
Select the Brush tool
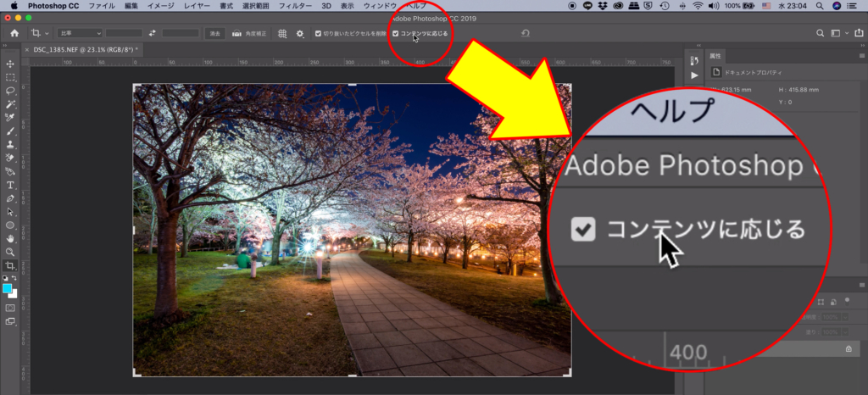tap(10, 131)
